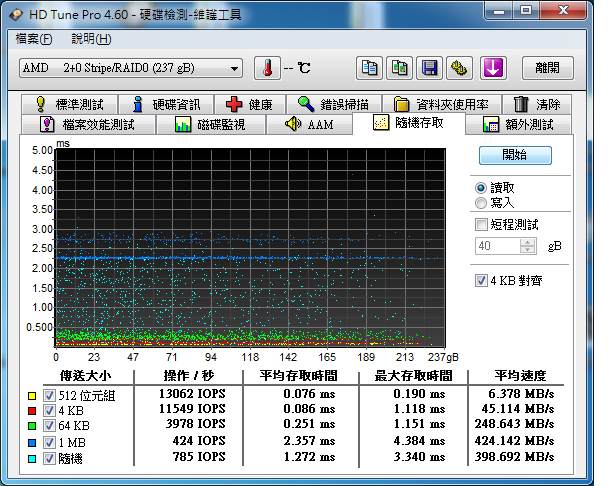Uncheck the 512 位元組 checkbox

(49, 396)
